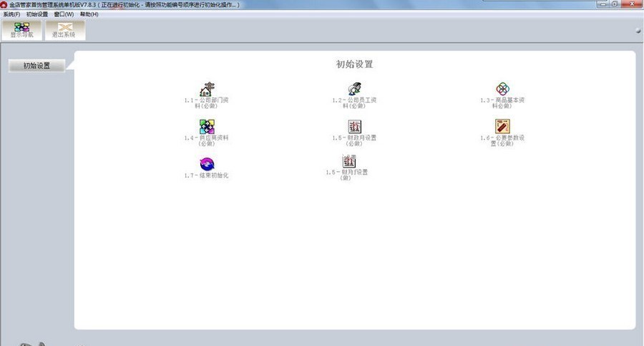Open 1.6 必要参数设置 icon
This screenshot has width=644, height=346.
tap(502, 126)
